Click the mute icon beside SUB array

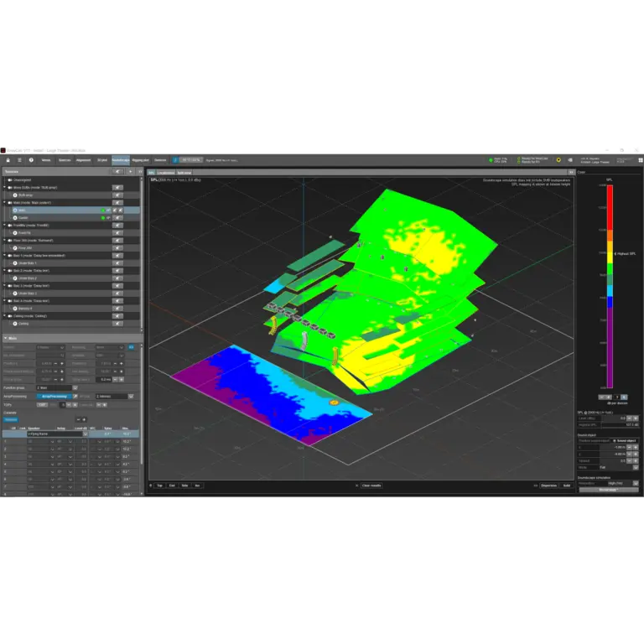(118, 195)
